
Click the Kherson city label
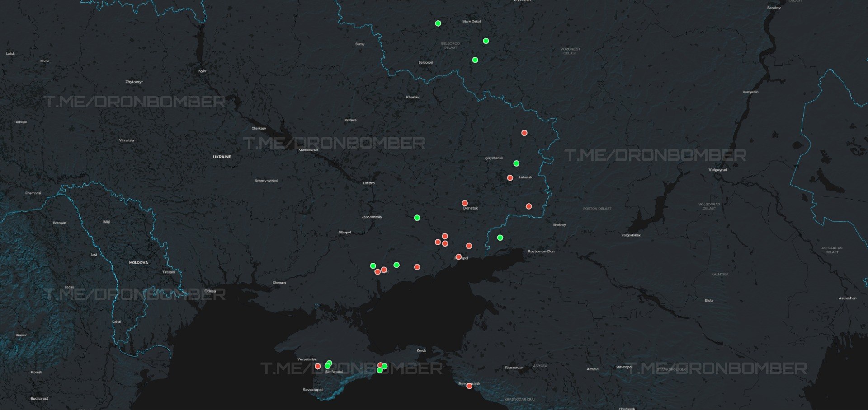pos(279,283)
